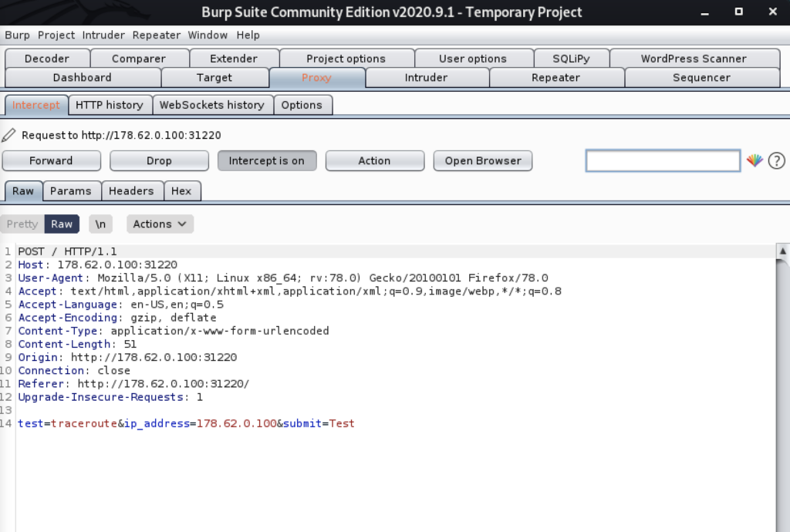The height and width of the screenshot is (532, 790).
Task: Open the Project menu
Action: 56,35
